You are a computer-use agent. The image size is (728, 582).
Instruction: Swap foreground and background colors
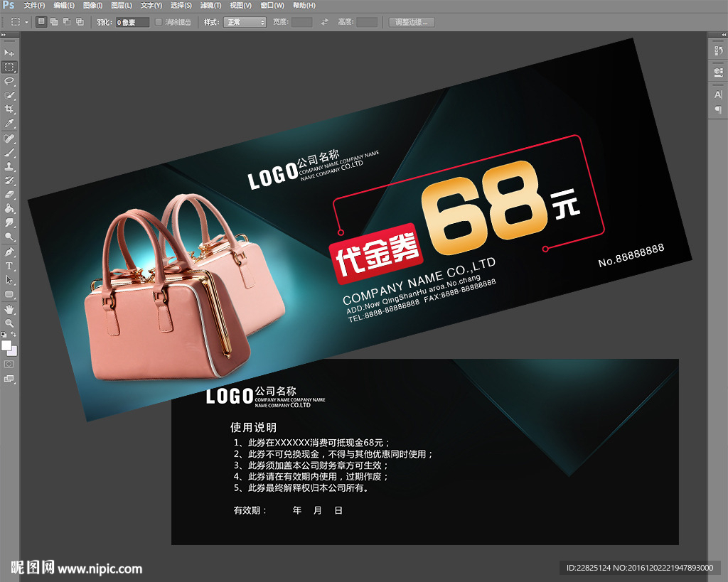coord(14,334)
